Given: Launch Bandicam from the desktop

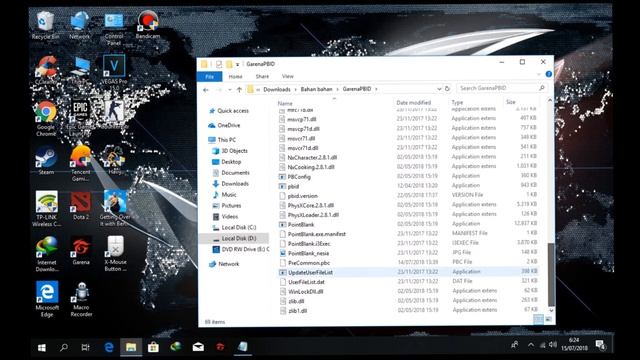Looking at the screenshot, I should [148, 25].
